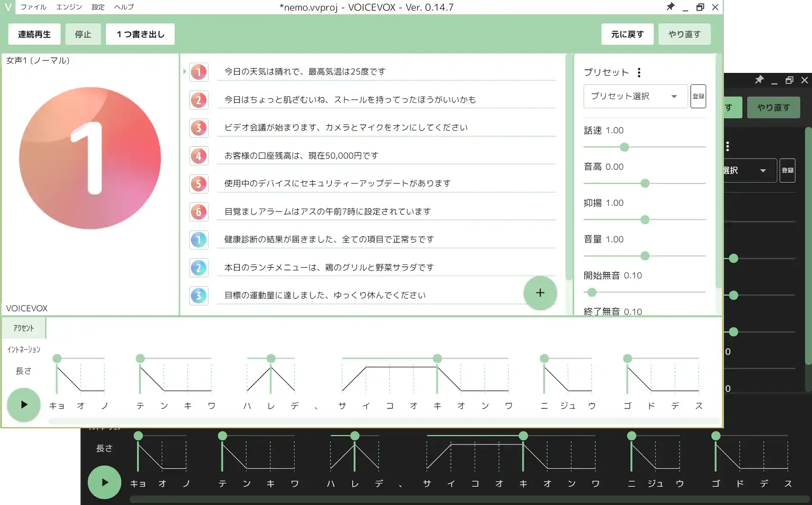Edit text ビデオ会議が始まります line
This screenshot has height=505, width=812.
[386, 127]
